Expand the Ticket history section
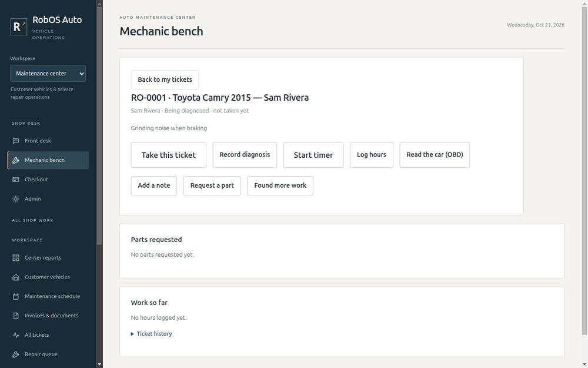 click(x=152, y=334)
